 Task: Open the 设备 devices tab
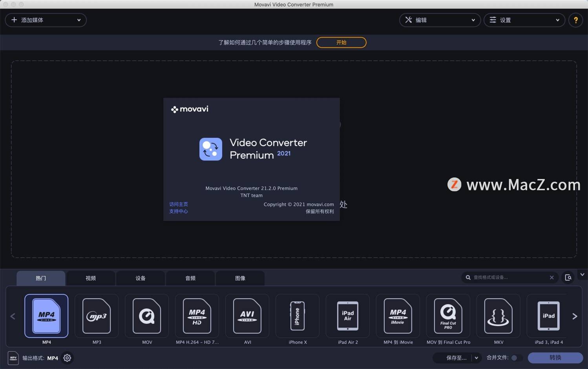click(x=141, y=278)
